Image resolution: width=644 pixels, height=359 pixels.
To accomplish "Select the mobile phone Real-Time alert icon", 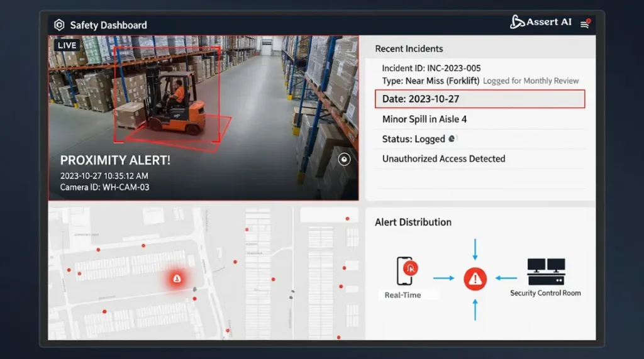I will 406,271.
